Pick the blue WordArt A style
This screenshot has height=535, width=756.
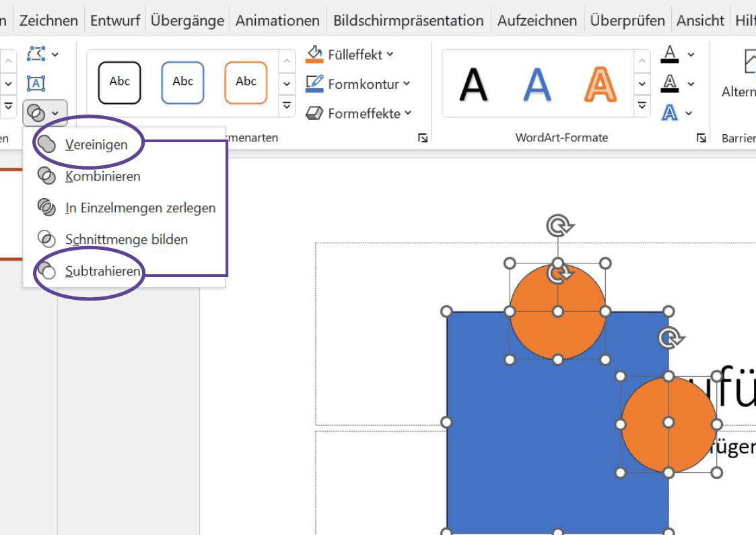click(537, 85)
